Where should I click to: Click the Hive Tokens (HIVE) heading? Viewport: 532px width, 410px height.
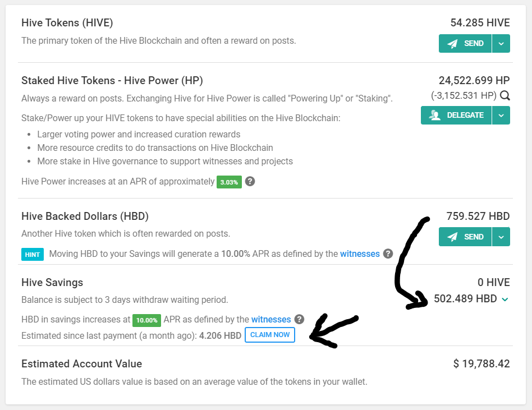click(x=67, y=23)
